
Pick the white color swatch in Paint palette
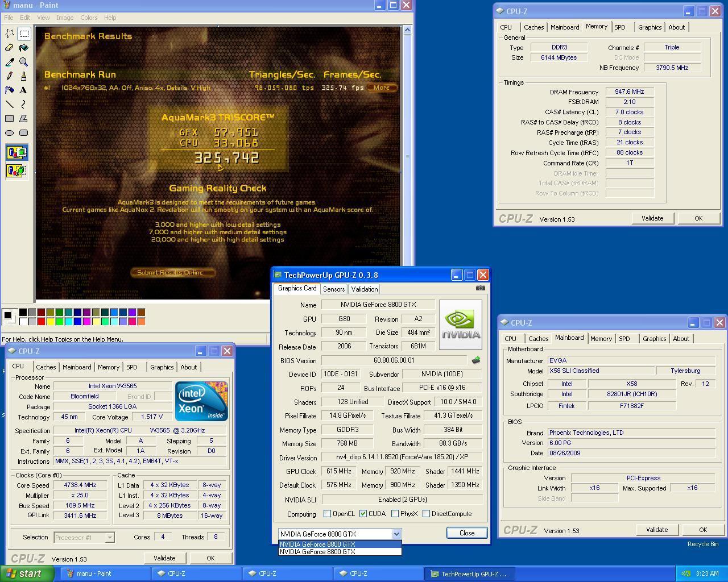pyautogui.click(x=23, y=321)
